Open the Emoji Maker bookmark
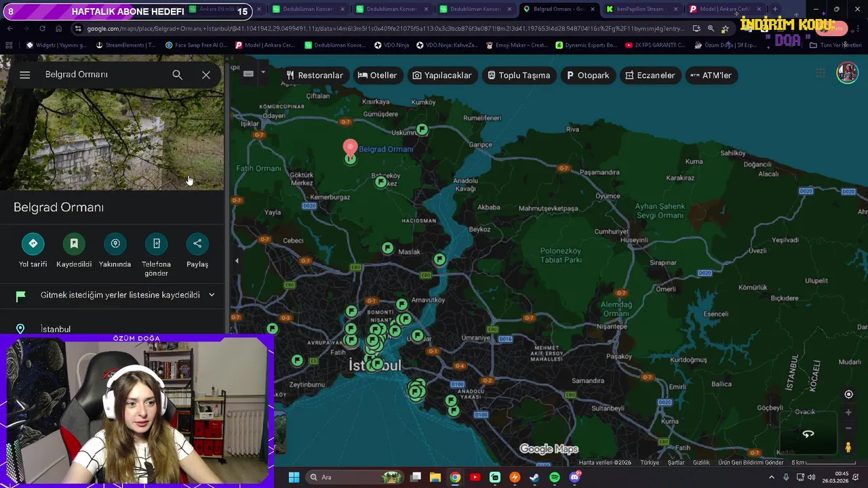This screenshot has width=868, height=488. (517, 45)
